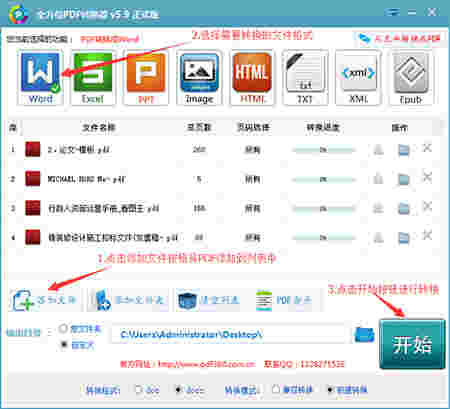Select the file name in row 3
Viewport: 450px width, 409px height.
pyautogui.click(x=103, y=209)
